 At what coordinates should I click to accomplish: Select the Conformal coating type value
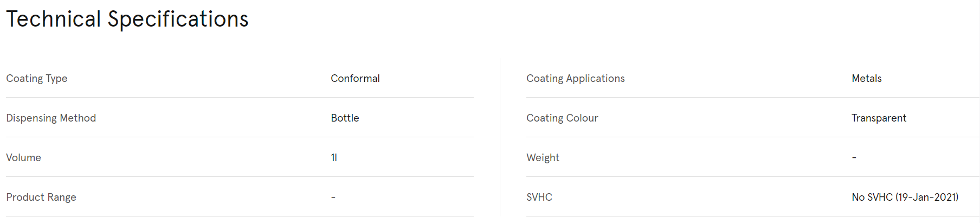[355, 79]
